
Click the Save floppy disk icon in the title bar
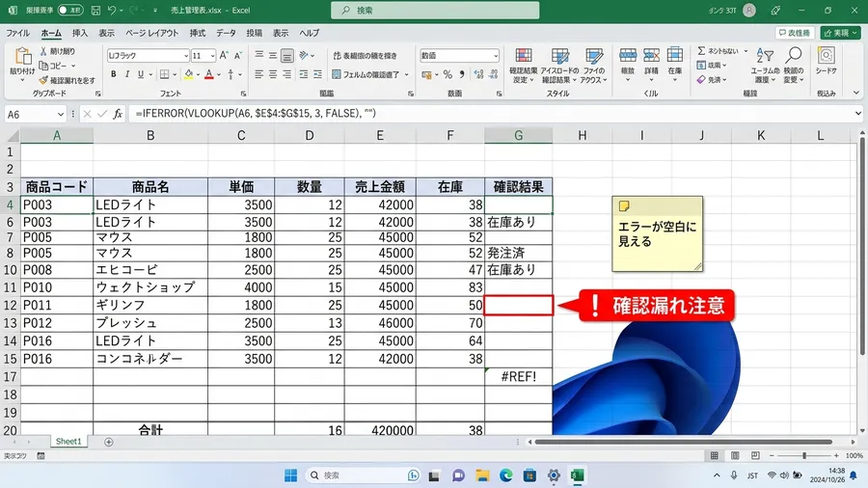click(95, 10)
